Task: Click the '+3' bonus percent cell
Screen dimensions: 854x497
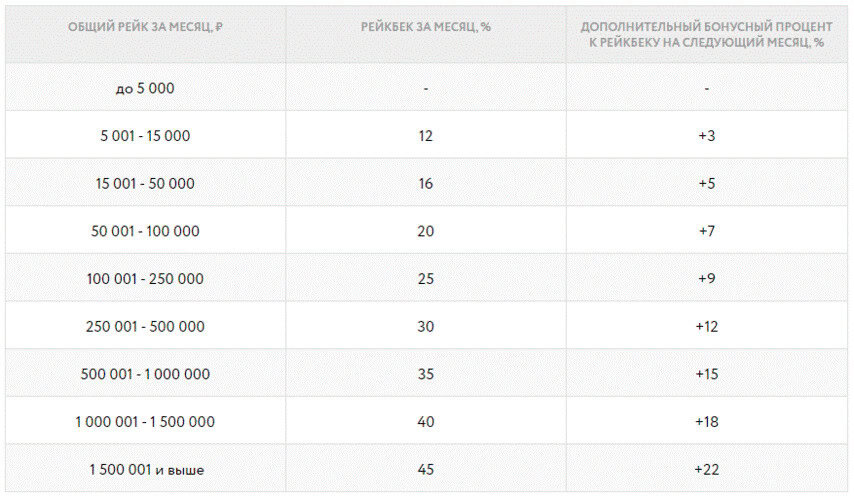Action: (x=706, y=136)
